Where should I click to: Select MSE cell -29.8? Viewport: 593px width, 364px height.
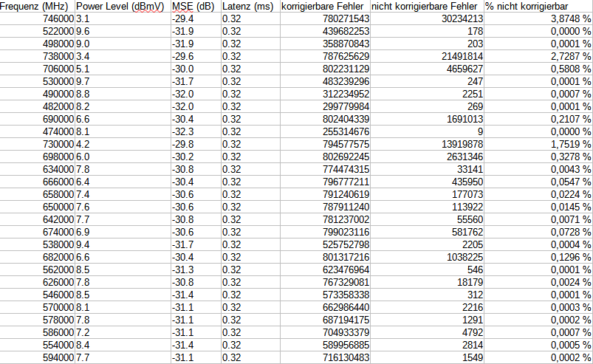pos(196,145)
